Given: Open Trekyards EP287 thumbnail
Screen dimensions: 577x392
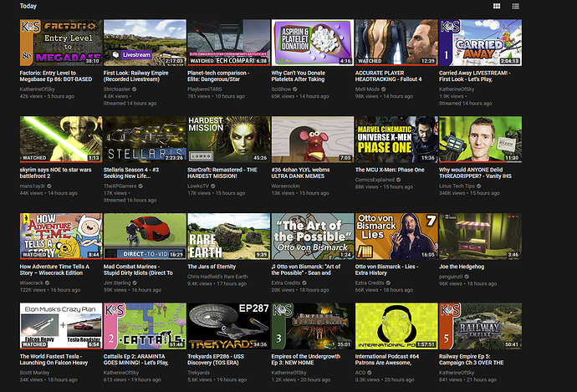Looking at the screenshot, I should [229, 326].
